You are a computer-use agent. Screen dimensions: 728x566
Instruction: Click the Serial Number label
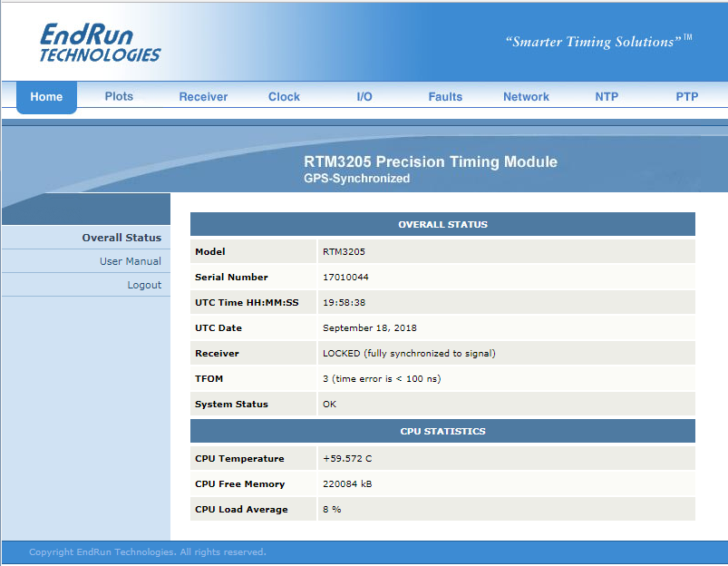coord(231,277)
